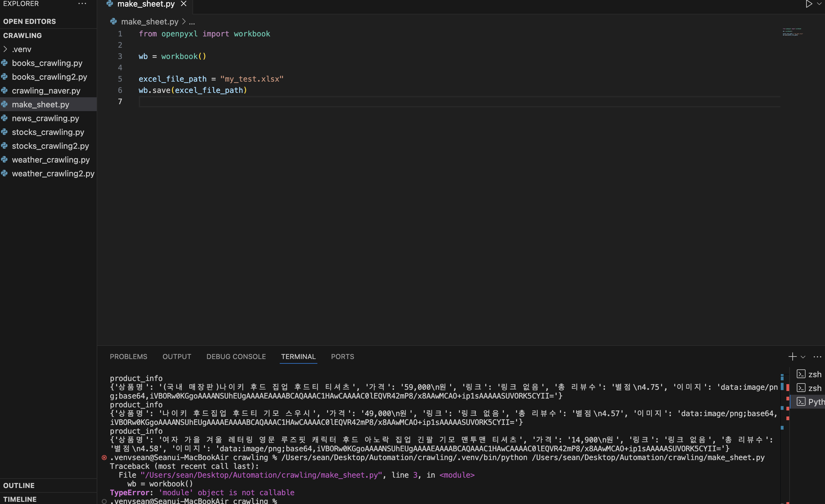This screenshot has width=825, height=504.
Task: Click make_sheet.py in the breadcrumb
Action: pos(150,22)
